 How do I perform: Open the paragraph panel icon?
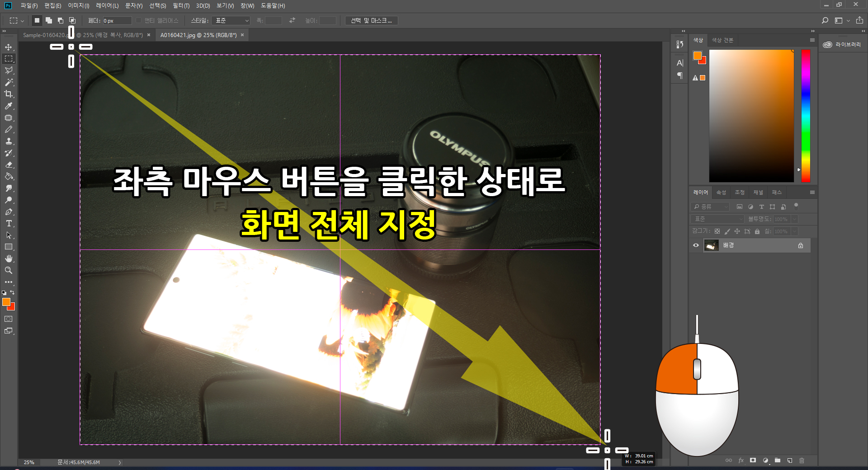coord(679,76)
